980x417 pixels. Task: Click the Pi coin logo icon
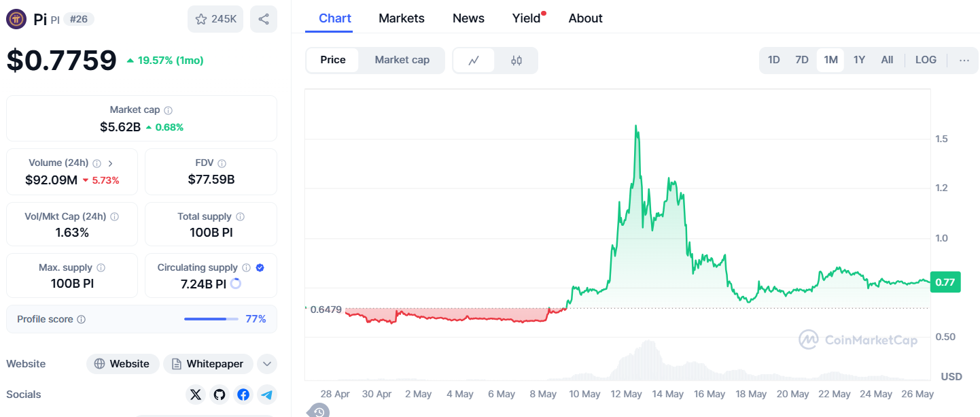pyautogui.click(x=16, y=19)
